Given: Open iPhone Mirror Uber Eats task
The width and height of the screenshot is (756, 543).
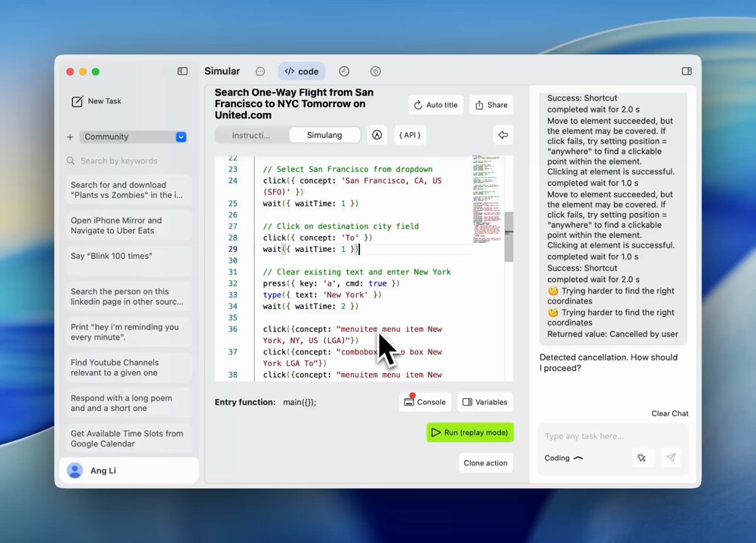Looking at the screenshot, I should (128, 225).
